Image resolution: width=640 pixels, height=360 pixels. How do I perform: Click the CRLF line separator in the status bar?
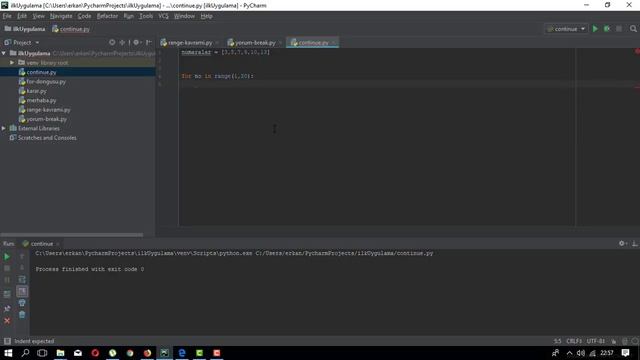click(574, 341)
